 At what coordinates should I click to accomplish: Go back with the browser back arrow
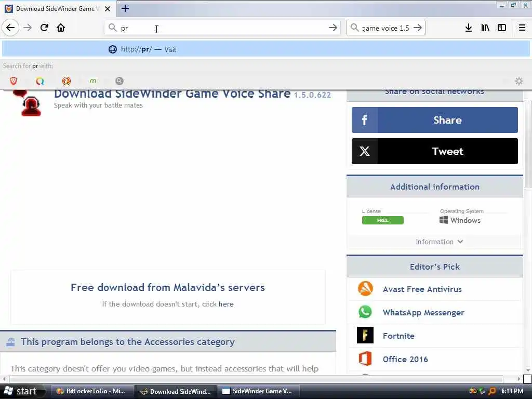click(10, 28)
